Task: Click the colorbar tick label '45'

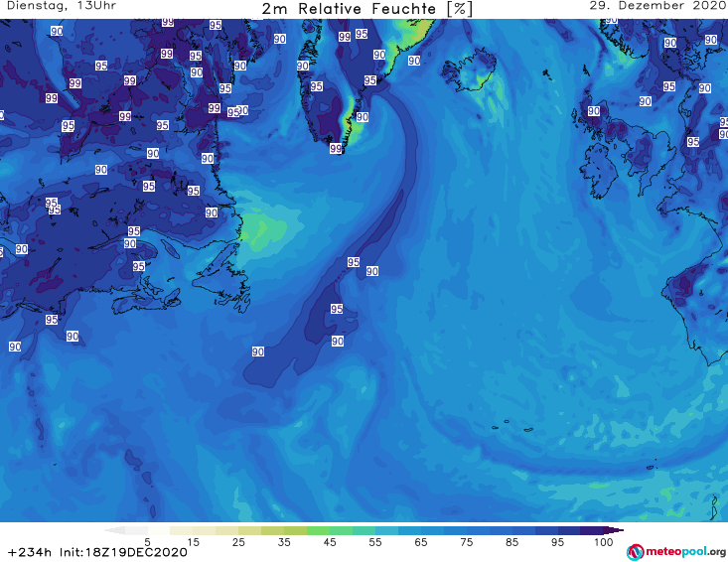Action: click(x=329, y=542)
